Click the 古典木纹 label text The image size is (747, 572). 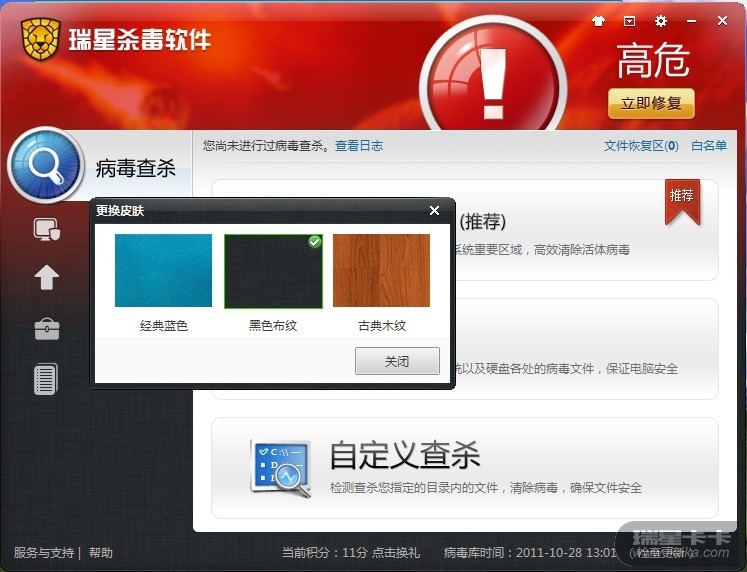pos(382,326)
